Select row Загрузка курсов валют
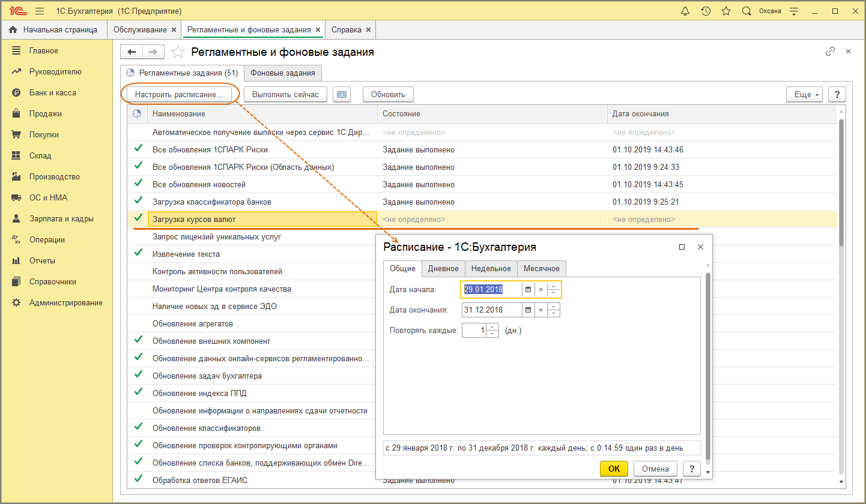This screenshot has width=866, height=504. pyautogui.click(x=482, y=220)
